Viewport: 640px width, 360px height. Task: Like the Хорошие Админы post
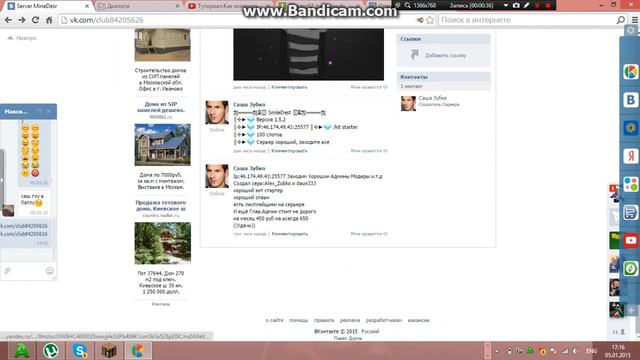(369, 234)
